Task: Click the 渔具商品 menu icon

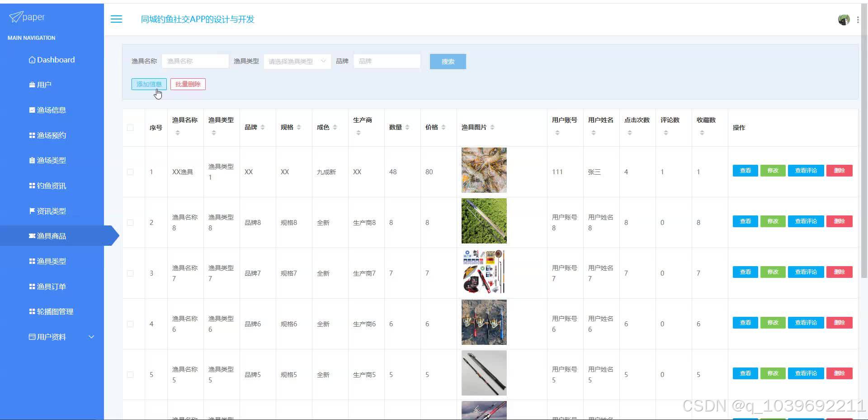Action: [x=32, y=236]
